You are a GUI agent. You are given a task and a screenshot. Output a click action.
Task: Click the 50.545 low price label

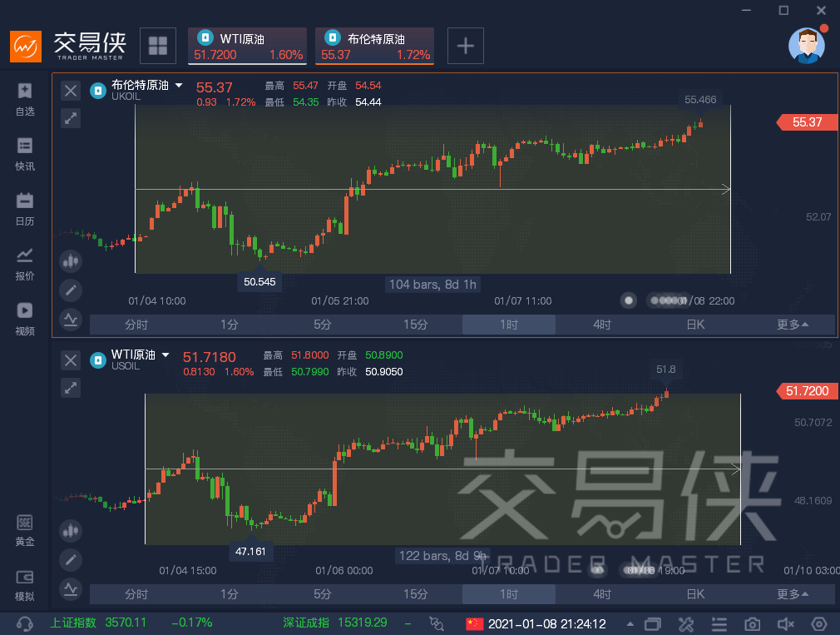[x=259, y=282]
